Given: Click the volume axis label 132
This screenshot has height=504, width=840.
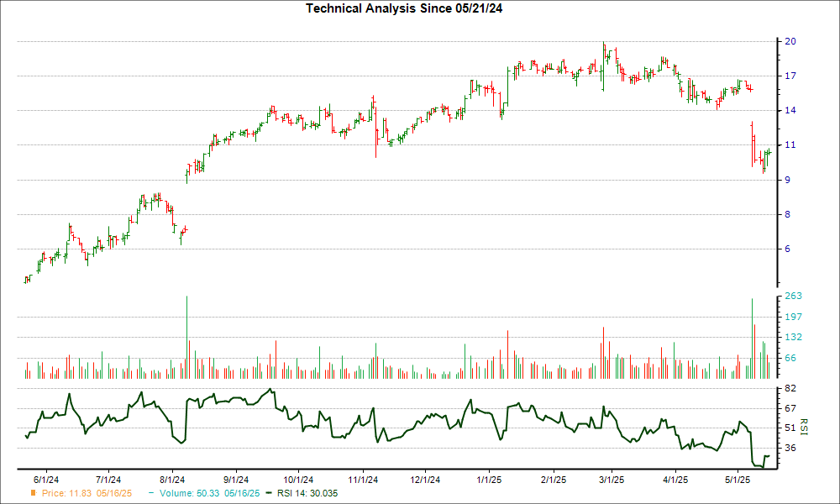Looking at the screenshot, I should pos(794,337).
